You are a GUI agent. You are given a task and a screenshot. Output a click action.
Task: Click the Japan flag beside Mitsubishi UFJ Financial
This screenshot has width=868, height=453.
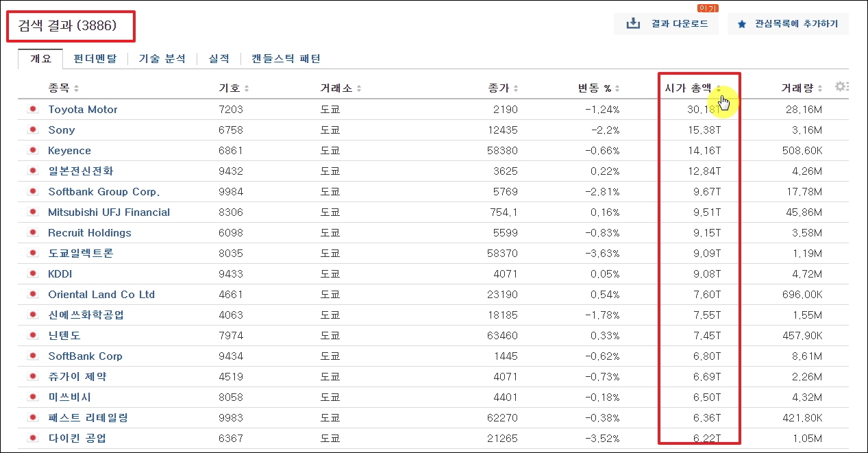32,212
